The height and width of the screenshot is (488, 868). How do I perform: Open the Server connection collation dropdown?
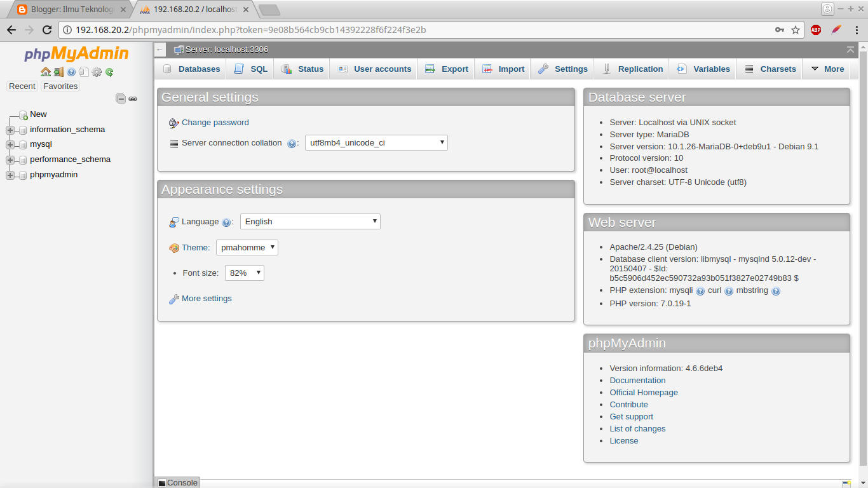(x=376, y=143)
